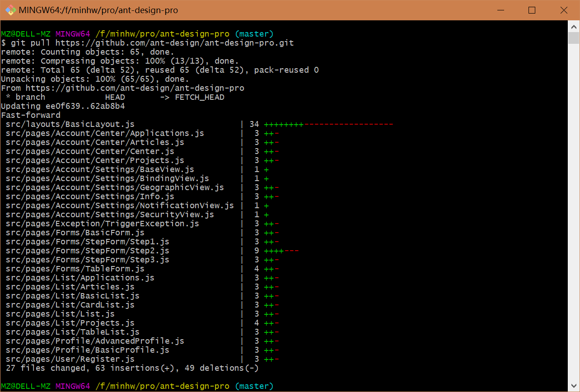Image resolution: width=580 pixels, height=392 pixels.
Task: Click src/pages/Account/Settings/GeographicView.js file name
Action: coord(115,187)
